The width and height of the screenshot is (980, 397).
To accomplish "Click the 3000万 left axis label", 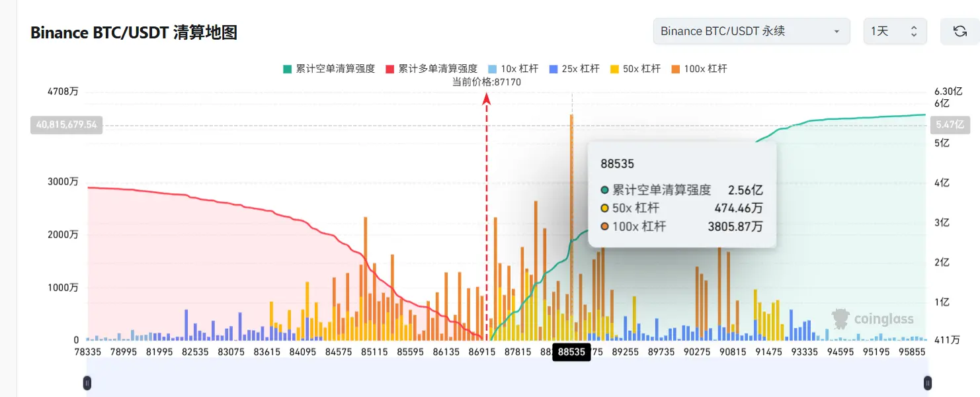I will tap(64, 181).
